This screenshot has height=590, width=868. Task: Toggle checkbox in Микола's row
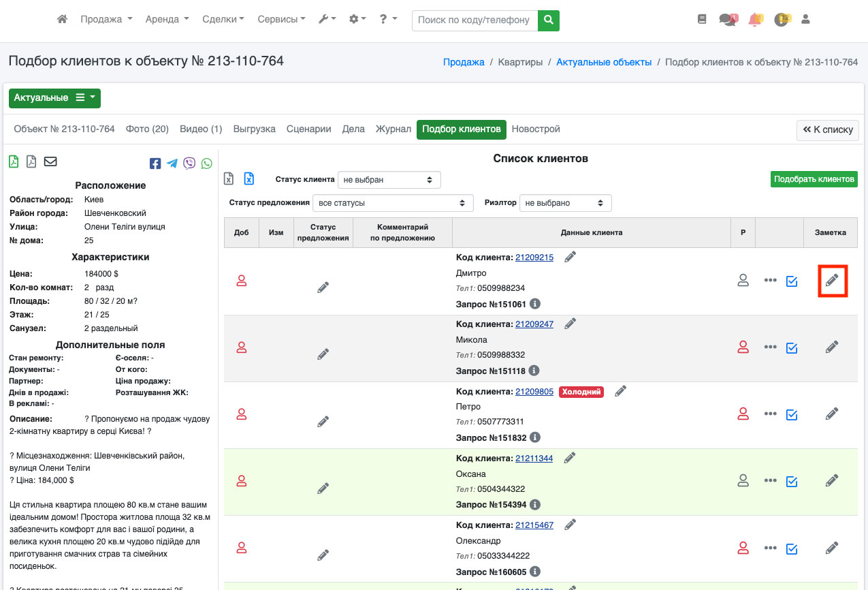pyautogui.click(x=792, y=347)
